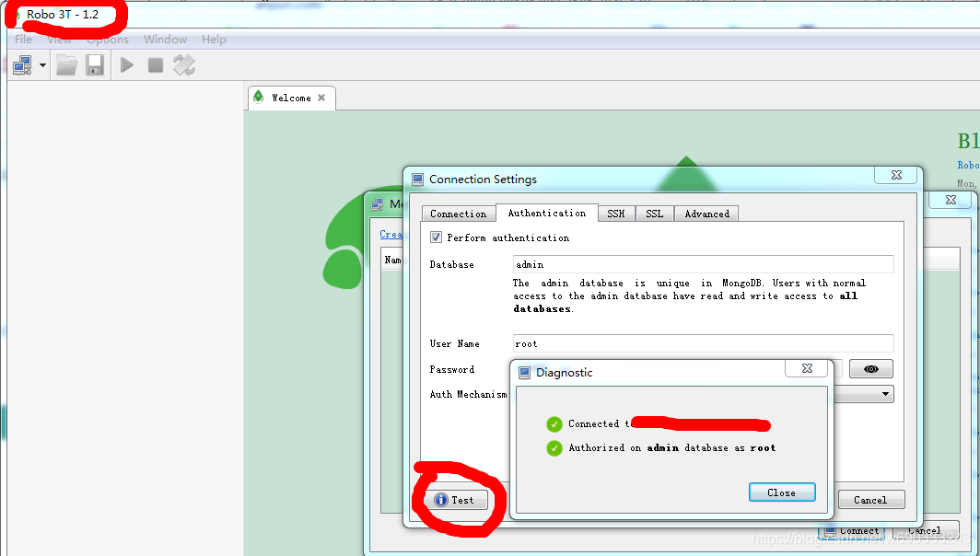
Task: Click the green check next to Connected
Action: [x=554, y=424]
